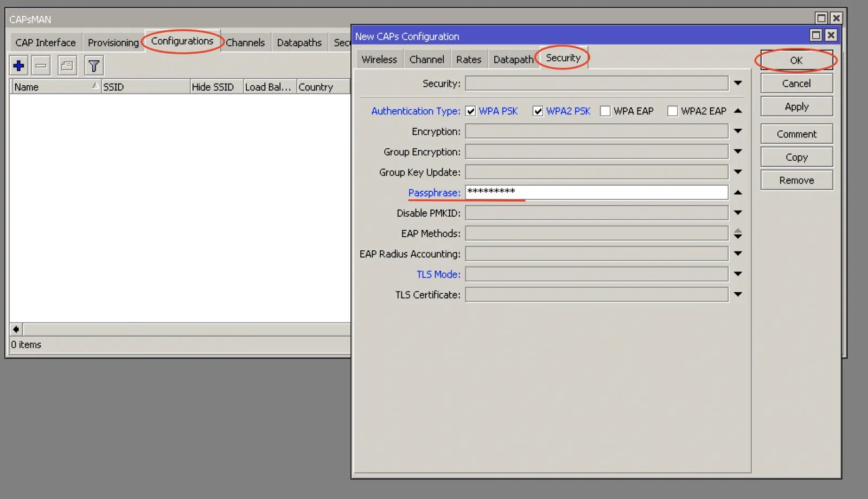Click the Copy button
This screenshot has width=868, height=499.
click(796, 157)
